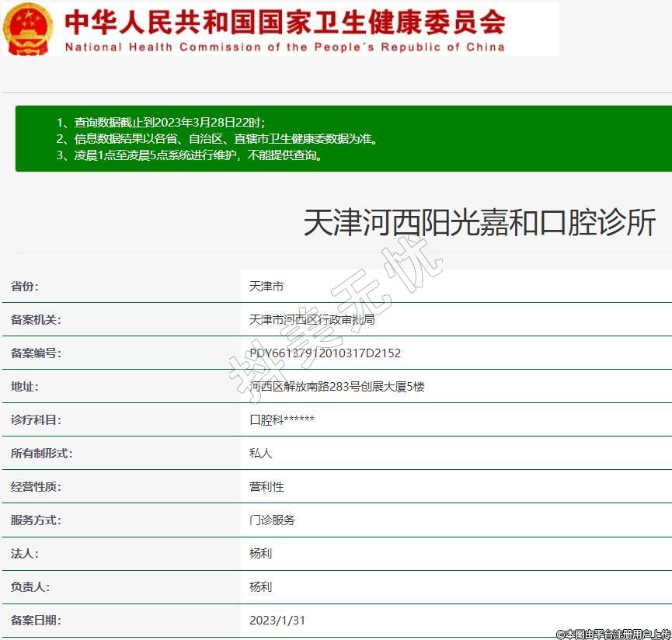Click the image upload copyright notice at bottom
The image size is (672, 640).
point(612,634)
